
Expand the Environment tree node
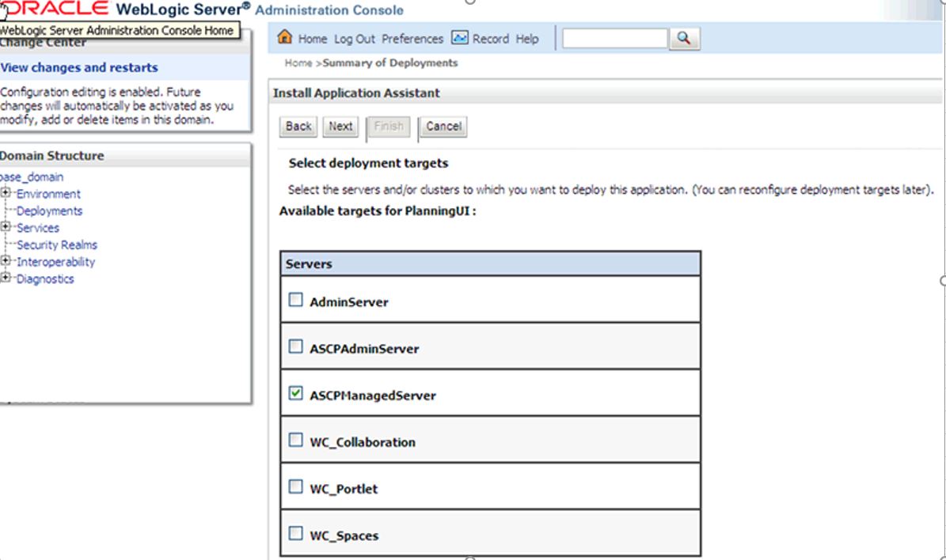point(6,193)
